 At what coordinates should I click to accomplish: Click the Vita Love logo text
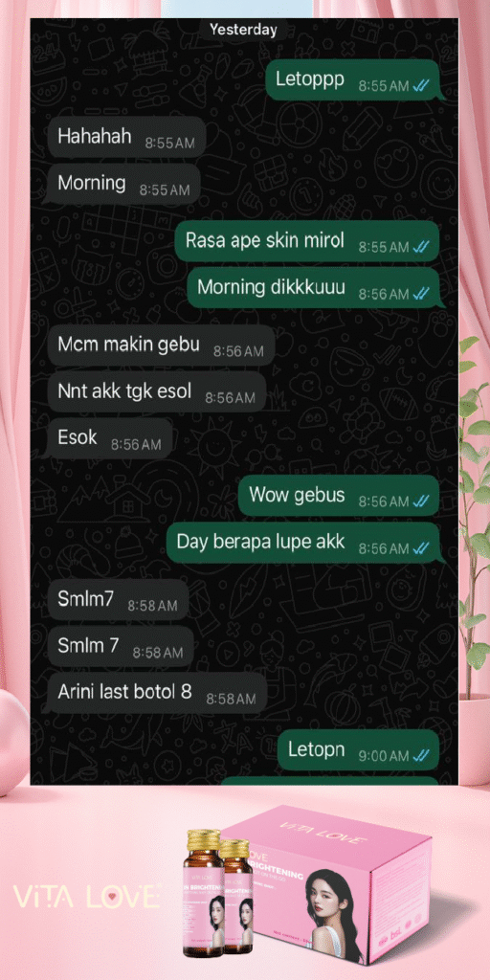pos(86,896)
